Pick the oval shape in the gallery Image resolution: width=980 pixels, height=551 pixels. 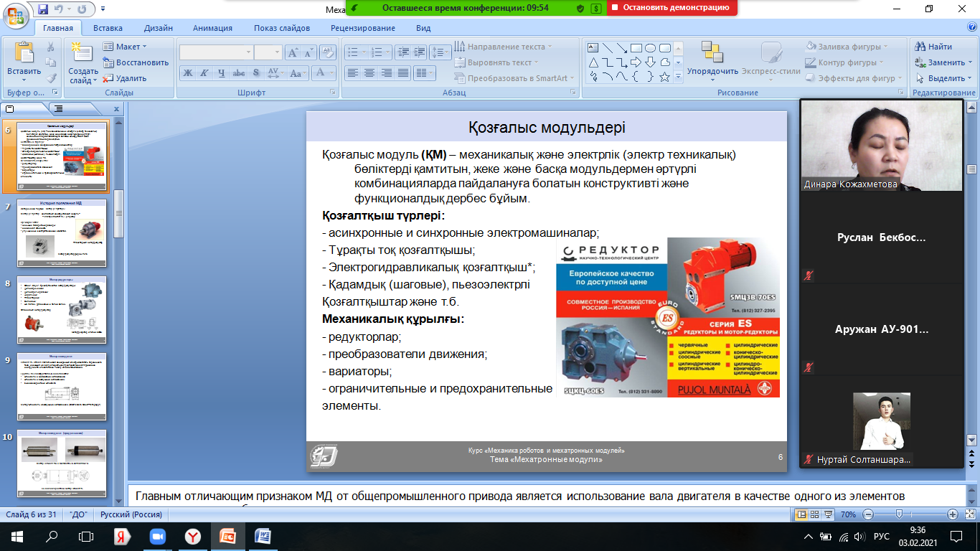(x=650, y=48)
